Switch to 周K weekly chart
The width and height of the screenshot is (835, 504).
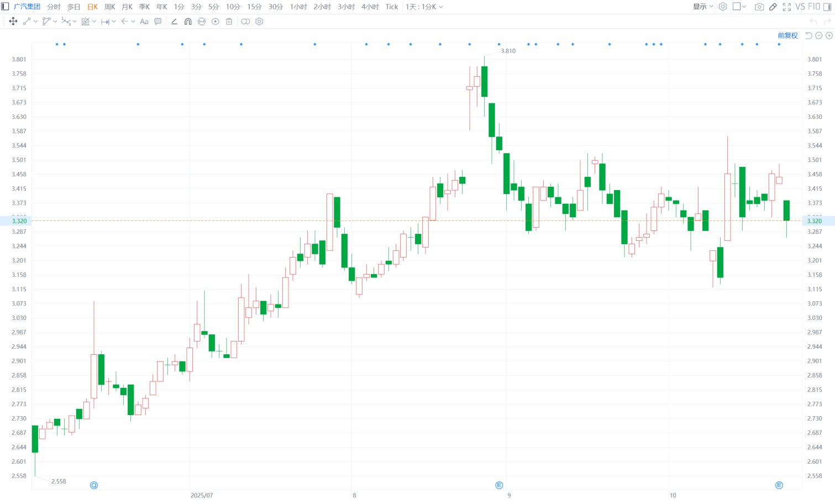coord(109,7)
